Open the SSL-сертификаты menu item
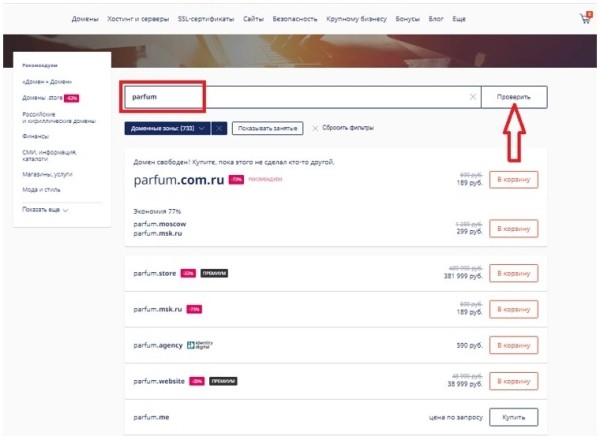Image resolution: width=600 pixels, height=436 pixels. pos(207,19)
